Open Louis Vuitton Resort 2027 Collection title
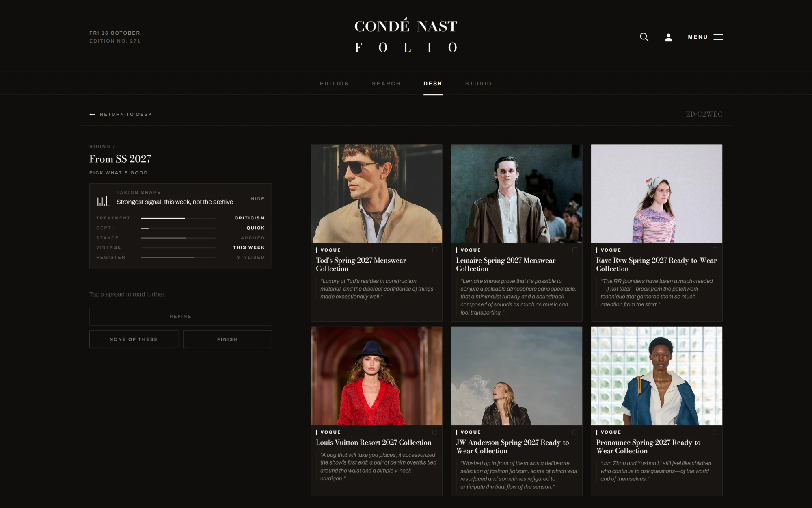The height and width of the screenshot is (508, 812). pos(374,443)
